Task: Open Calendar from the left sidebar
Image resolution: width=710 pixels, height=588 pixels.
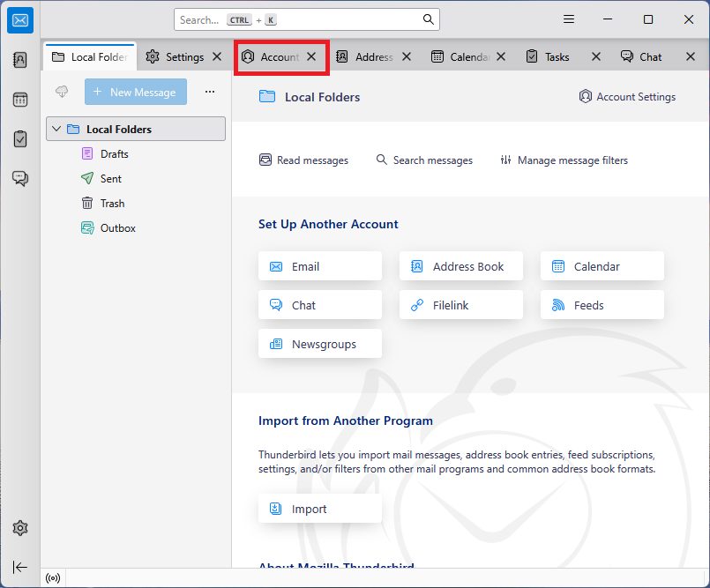Action: (x=20, y=99)
